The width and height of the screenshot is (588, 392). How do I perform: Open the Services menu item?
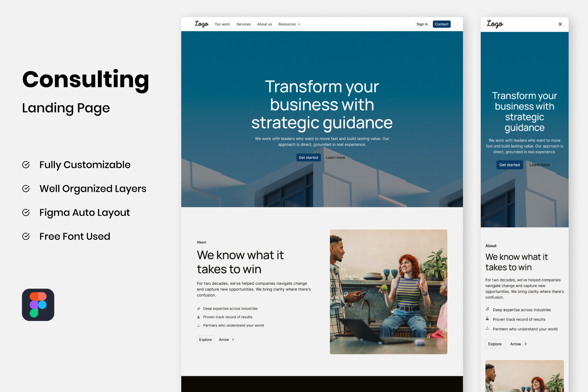(x=243, y=24)
